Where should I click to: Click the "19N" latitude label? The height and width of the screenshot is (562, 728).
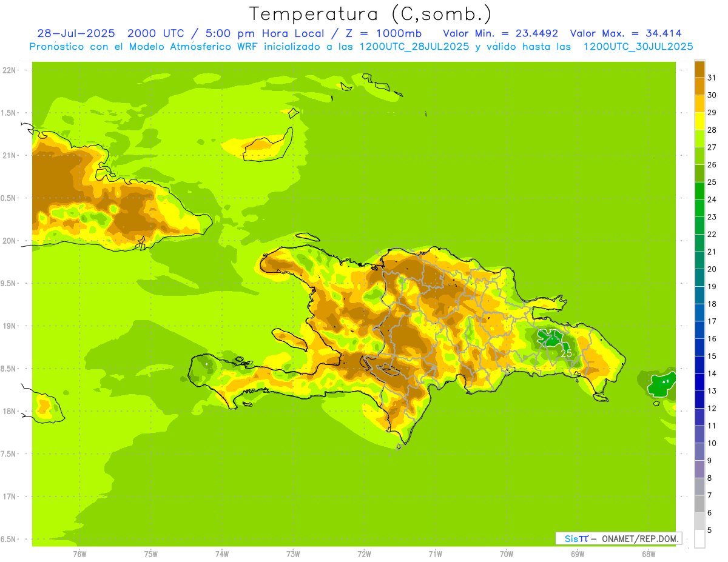10,326
